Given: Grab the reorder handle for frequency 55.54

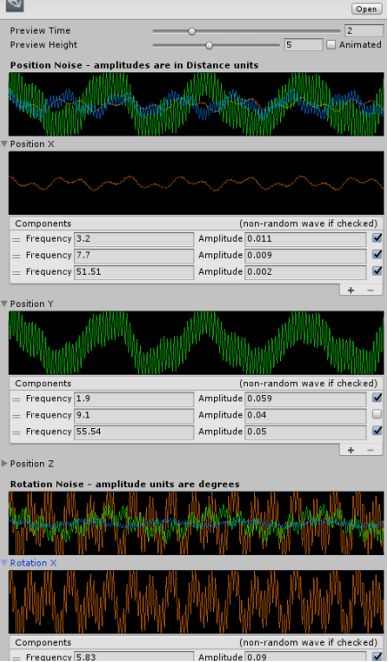Looking at the screenshot, I should coord(16,432).
